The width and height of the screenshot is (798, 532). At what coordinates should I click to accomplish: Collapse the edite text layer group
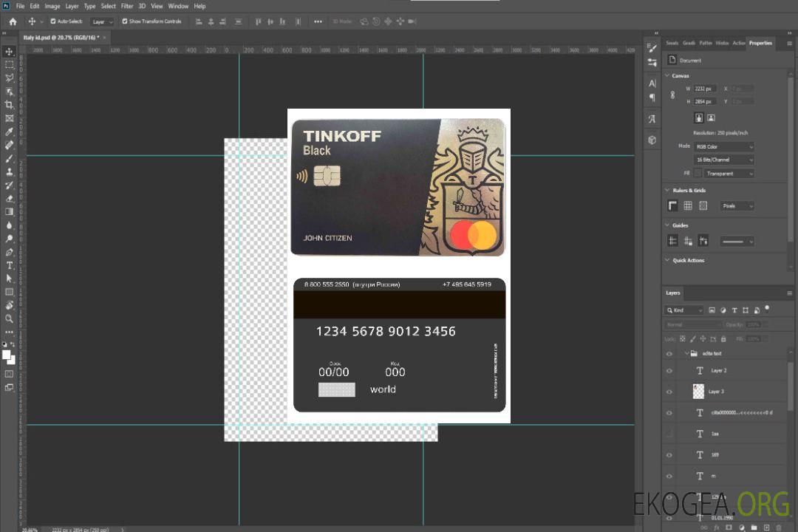(x=686, y=353)
